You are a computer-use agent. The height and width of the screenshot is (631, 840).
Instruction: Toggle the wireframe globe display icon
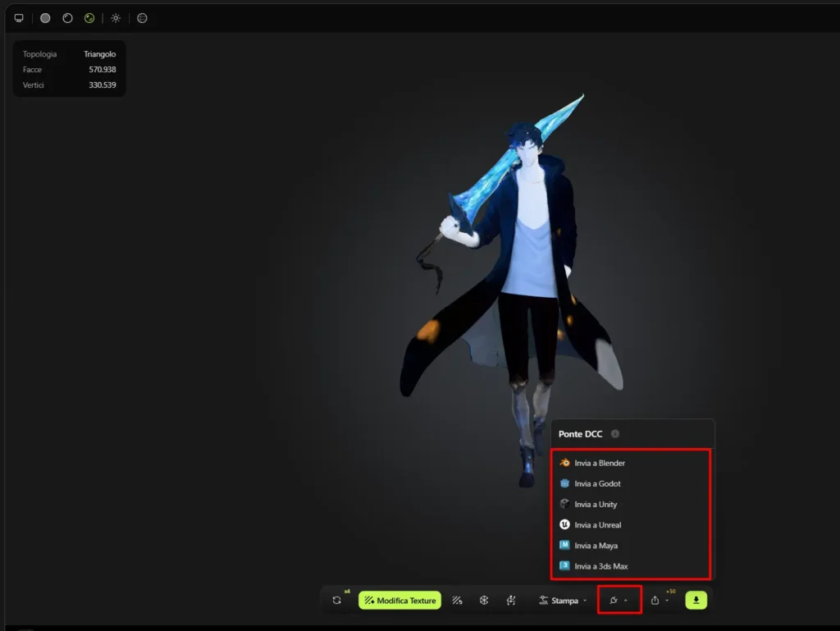(142, 18)
